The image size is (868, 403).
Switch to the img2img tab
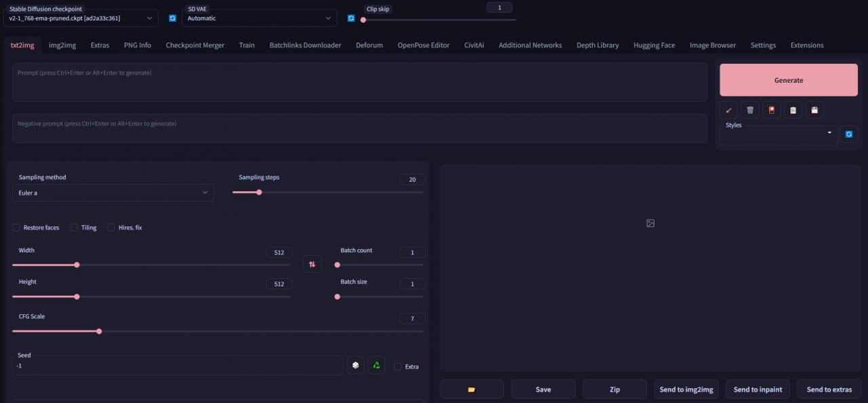[x=62, y=45]
